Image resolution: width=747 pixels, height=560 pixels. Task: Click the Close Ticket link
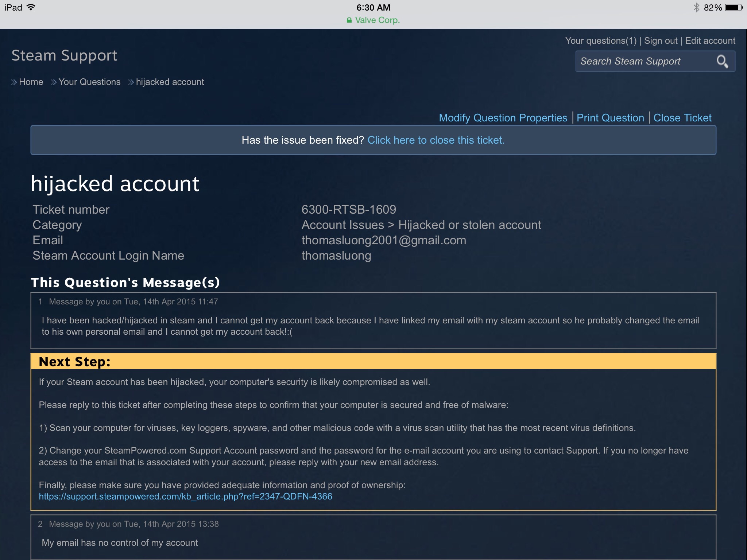(x=682, y=118)
